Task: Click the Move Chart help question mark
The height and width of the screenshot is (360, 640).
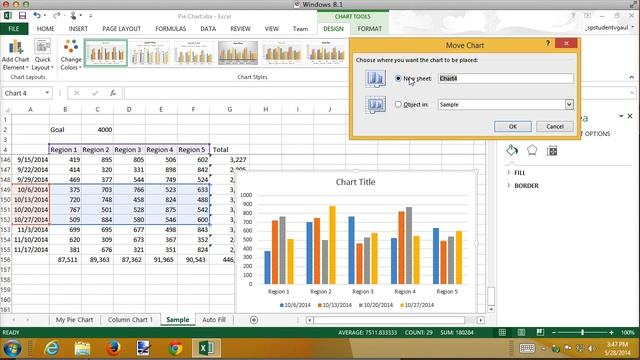Action: [x=548, y=43]
